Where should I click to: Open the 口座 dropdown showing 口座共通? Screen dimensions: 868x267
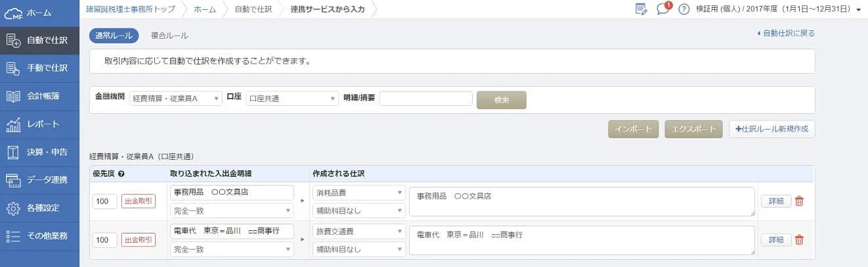292,99
